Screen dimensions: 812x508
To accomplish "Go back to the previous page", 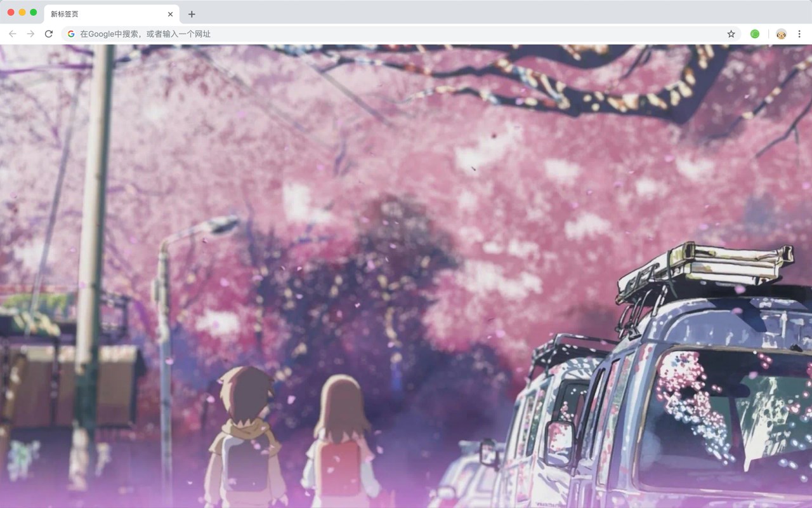I will click(x=13, y=34).
